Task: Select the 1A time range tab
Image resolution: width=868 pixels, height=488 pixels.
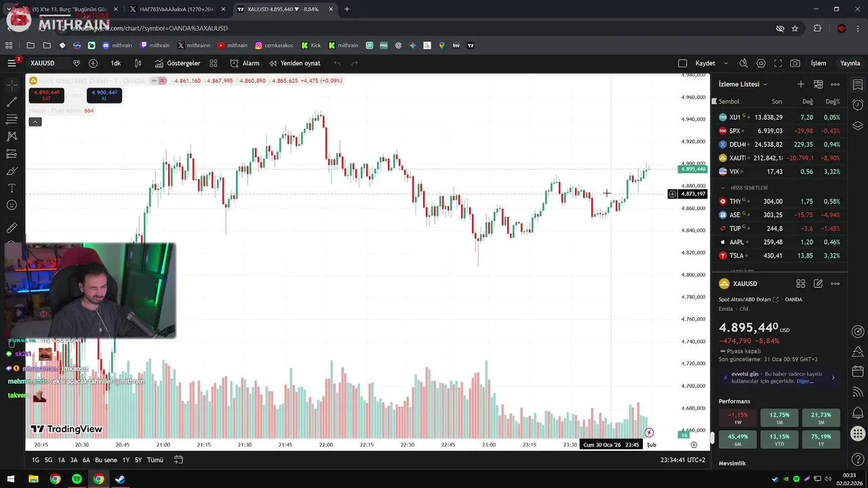Action: [x=61, y=460]
